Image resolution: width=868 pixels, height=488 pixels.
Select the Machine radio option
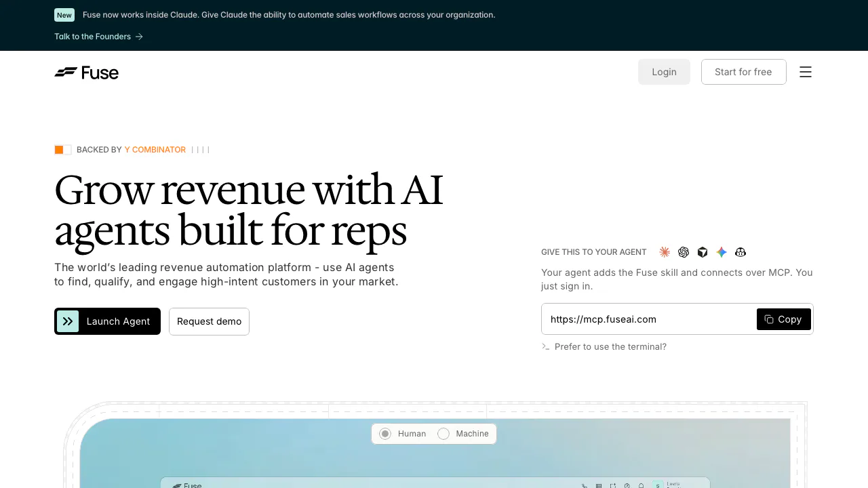(443, 434)
